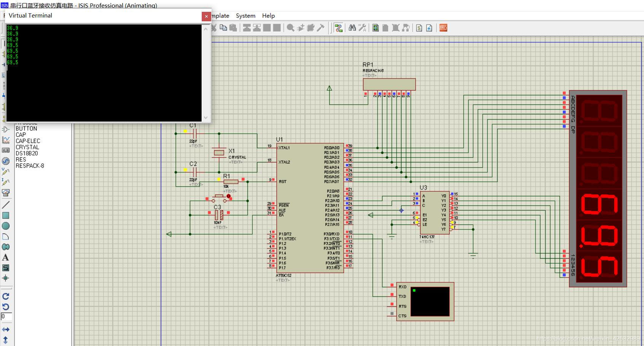Click the virtual terminal instrument on schematic
Screen dimensions: 644x346
(x=425, y=301)
